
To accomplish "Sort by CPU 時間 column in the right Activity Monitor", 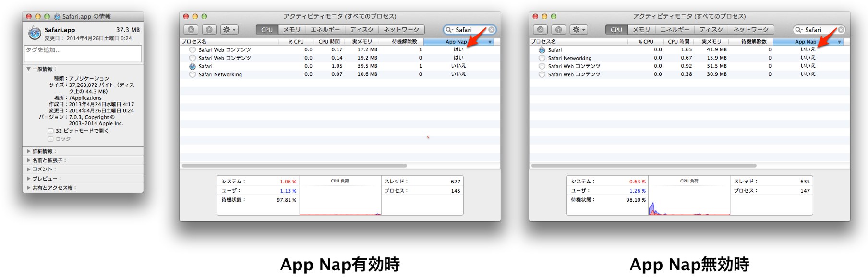I will (678, 42).
